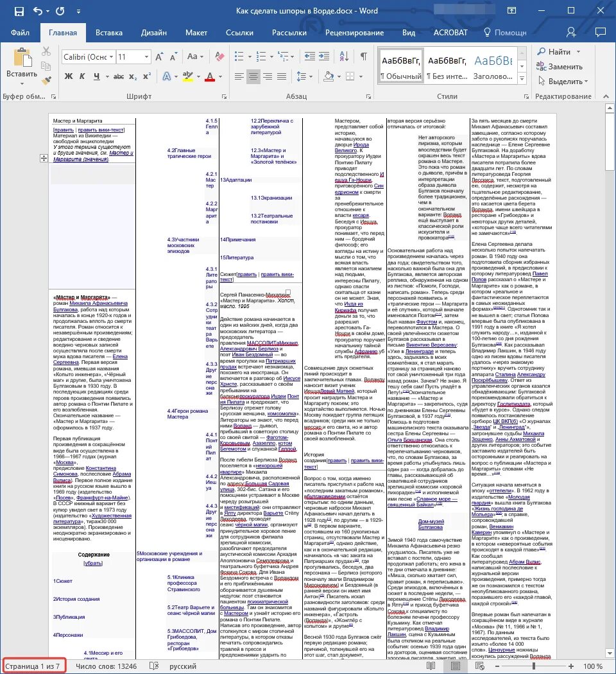Open the Share (user) icon in the title area
This screenshot has width=616, height=674.
[x=571, y=32]
